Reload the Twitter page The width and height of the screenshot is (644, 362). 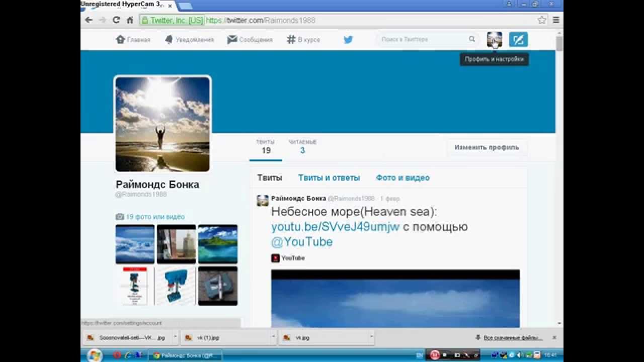coord(116,20)
